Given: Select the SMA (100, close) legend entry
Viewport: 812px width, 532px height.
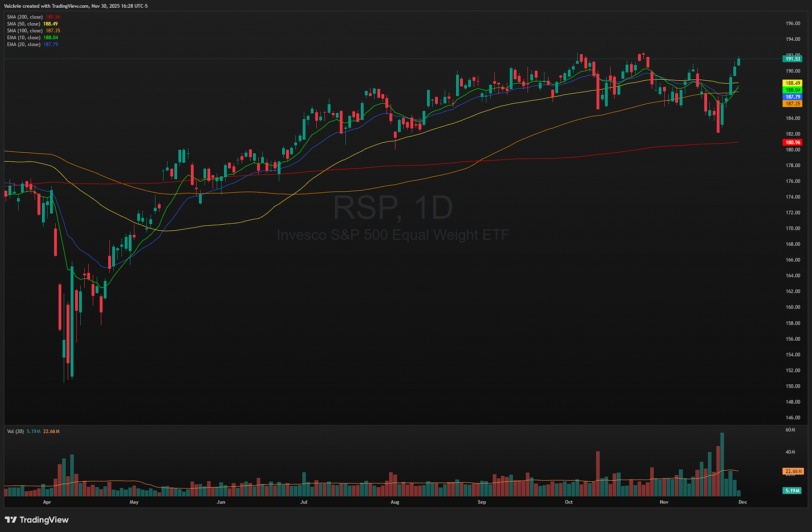Looking at the screenshot, I should pyautogui.click(x=33, y=31).
